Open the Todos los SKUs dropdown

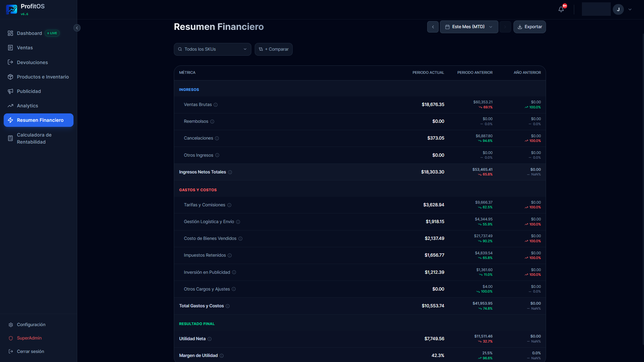click(212, 49)
